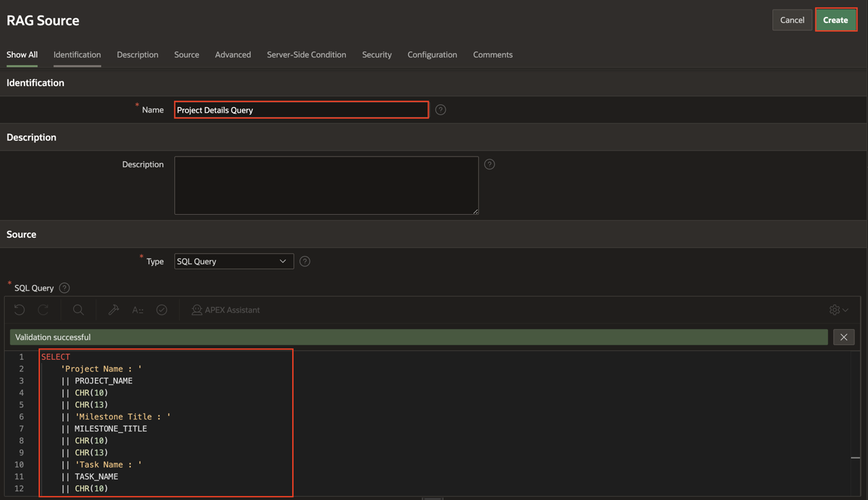
Task: Click the help icon next to the Name field
Action: (441, 110)
